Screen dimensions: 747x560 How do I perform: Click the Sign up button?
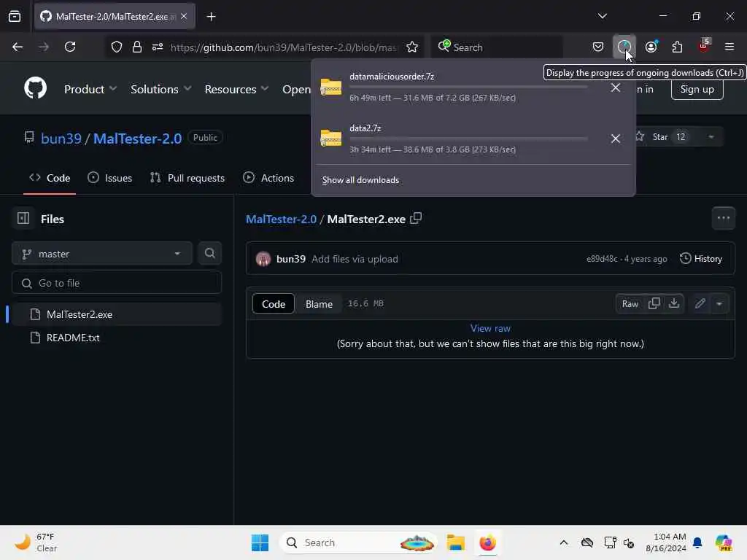[697, 89]
